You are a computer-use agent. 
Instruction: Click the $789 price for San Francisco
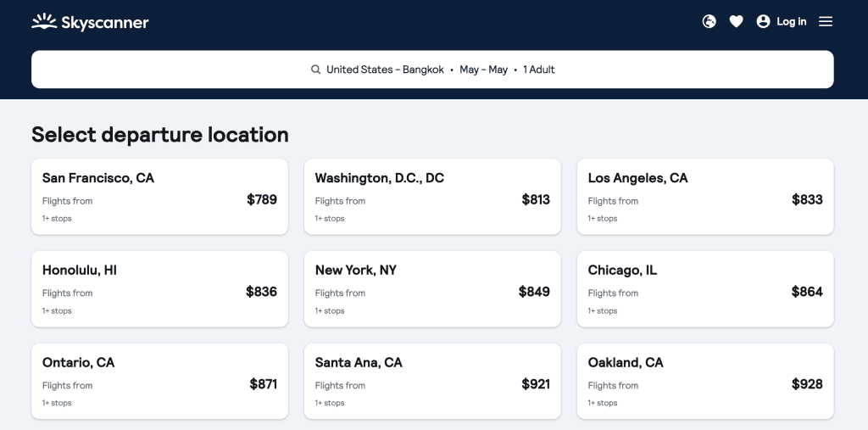click(x=262, y=199)
